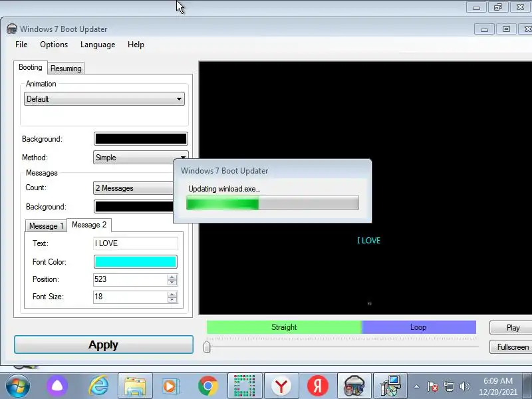
Task: Click the blue Loop animation segment
Action: click(419, 327)
